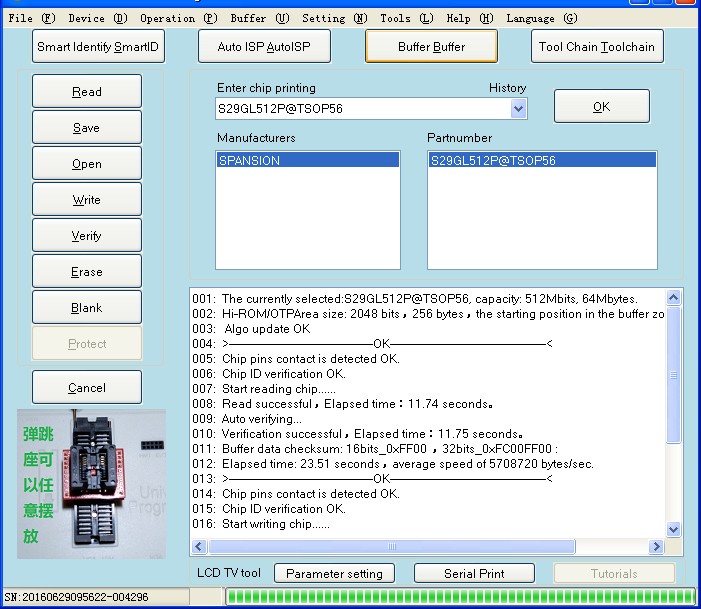The image size is (701, 609).
Task: Run Blank check on chip
Action: click(x=87, y=307)
